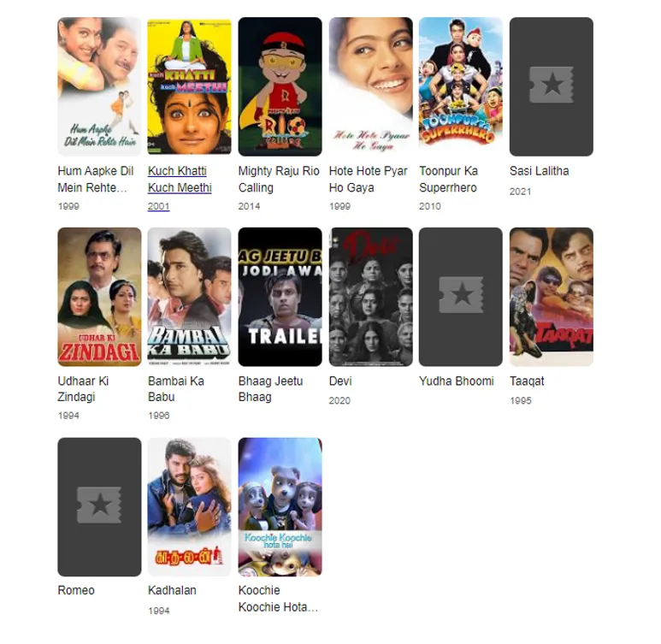Open the Udhaar Ki Zindagi poster

click(x=99, y=297)
